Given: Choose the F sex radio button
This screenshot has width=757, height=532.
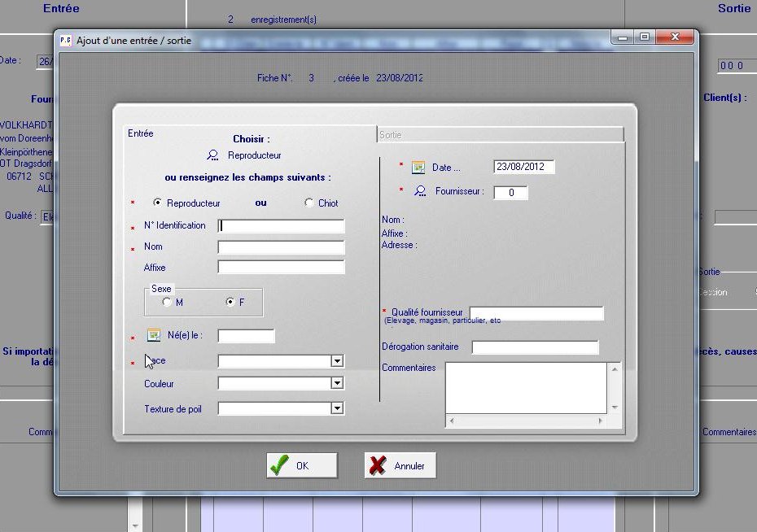Looking at the screenshot, I should [x=230, y=302].
